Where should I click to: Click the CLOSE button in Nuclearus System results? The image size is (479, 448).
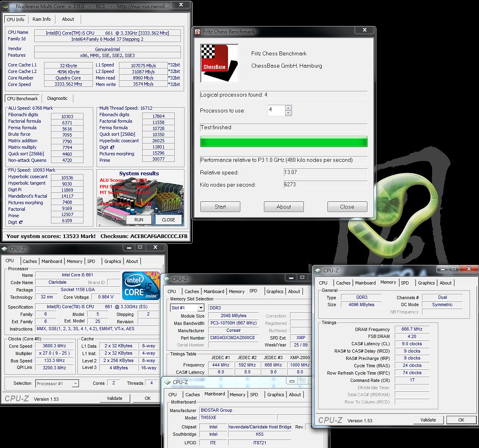pos(168,220)
